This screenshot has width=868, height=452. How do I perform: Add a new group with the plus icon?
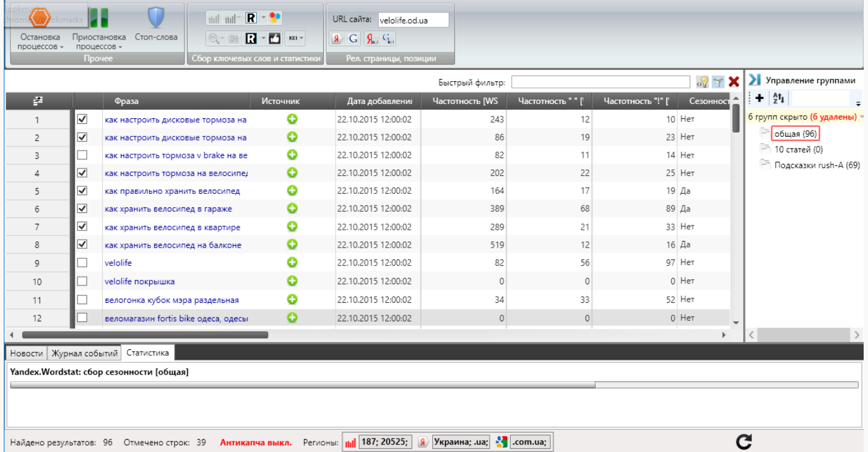pos(760,98)
